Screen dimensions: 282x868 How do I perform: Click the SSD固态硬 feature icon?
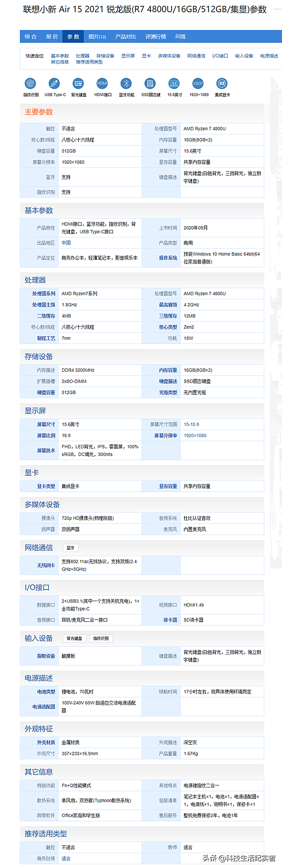[150, 83]
